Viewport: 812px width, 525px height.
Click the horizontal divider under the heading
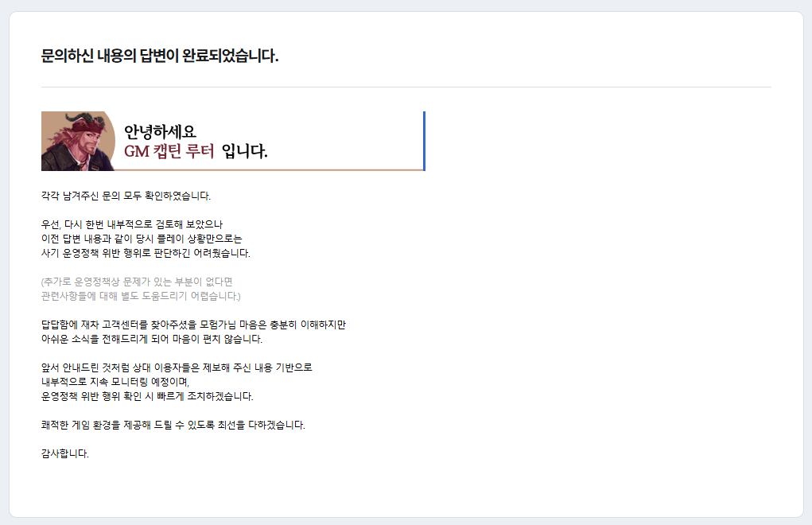click(x=406, y=87)
